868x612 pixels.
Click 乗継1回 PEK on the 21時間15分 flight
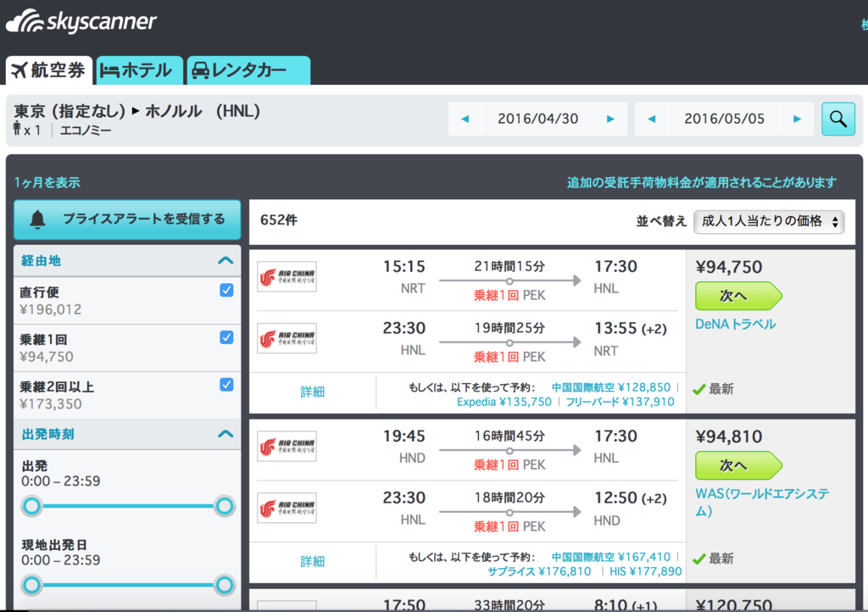509,296
